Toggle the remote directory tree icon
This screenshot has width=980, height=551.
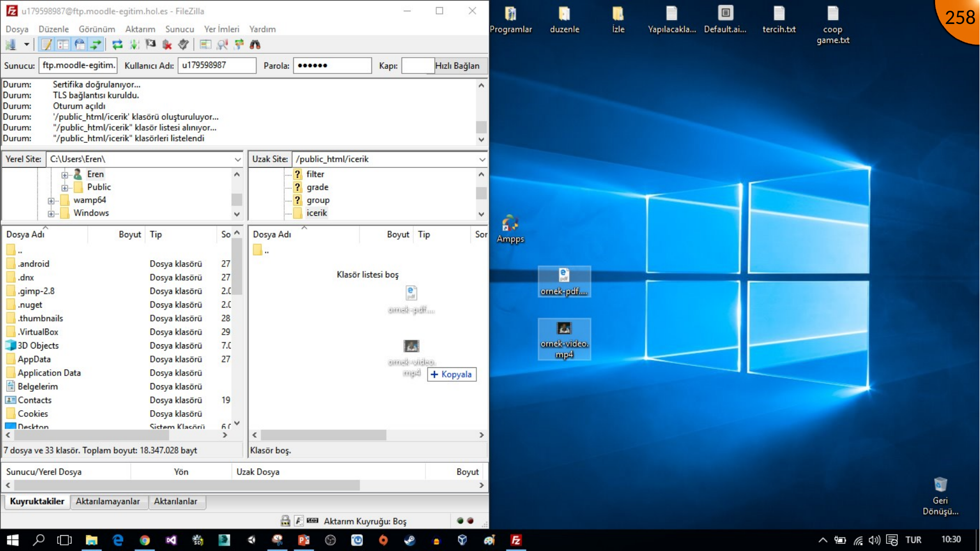80,44
